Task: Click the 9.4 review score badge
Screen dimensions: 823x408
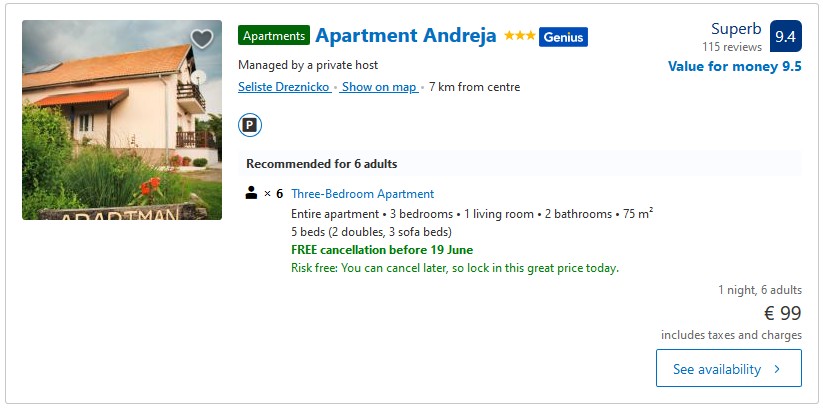Action: click(785, 36)
